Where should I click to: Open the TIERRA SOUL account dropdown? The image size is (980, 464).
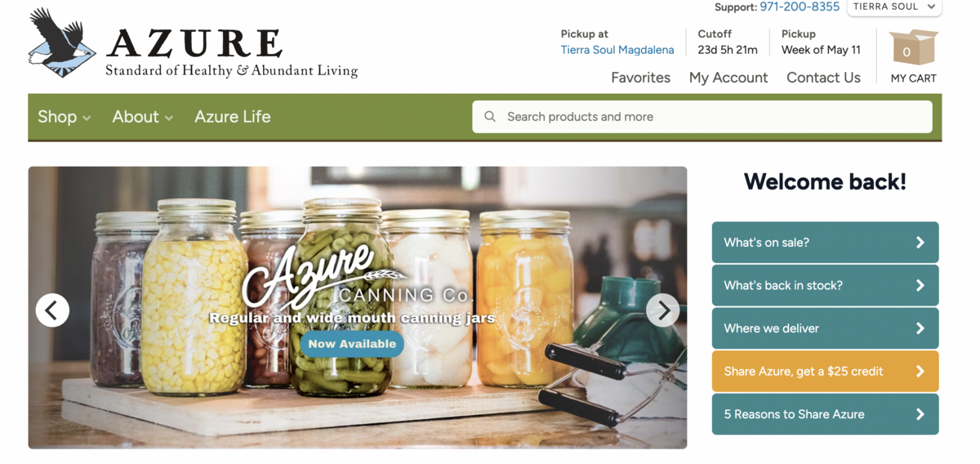894,7
